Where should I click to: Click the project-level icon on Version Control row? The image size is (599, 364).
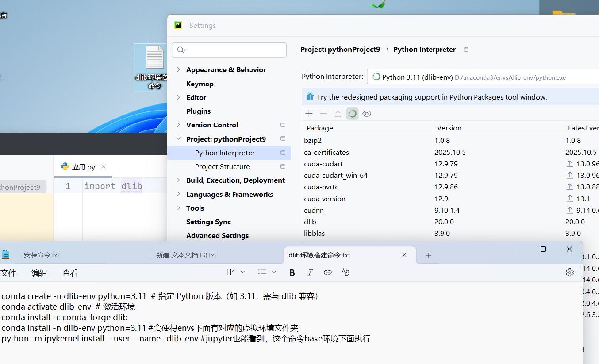[283, 125]
